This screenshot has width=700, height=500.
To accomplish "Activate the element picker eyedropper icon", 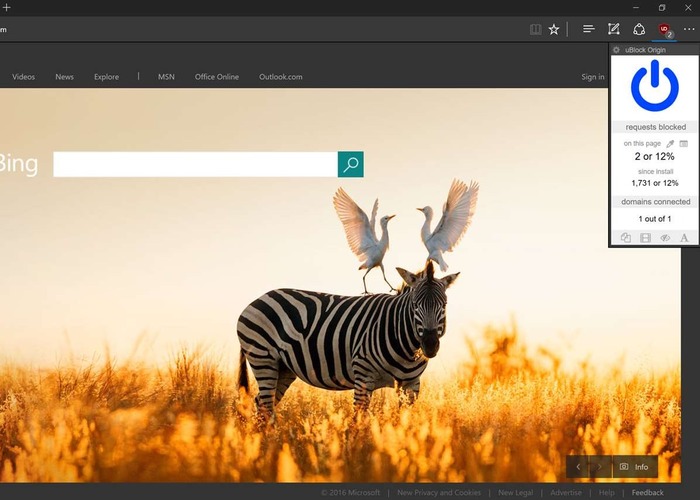I will 670,144.
